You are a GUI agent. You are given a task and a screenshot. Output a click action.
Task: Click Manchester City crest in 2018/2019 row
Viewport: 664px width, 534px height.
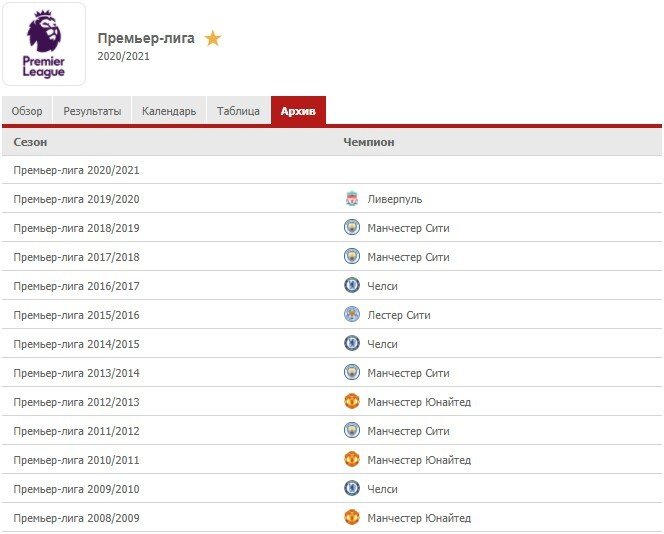tap(351, 228)
